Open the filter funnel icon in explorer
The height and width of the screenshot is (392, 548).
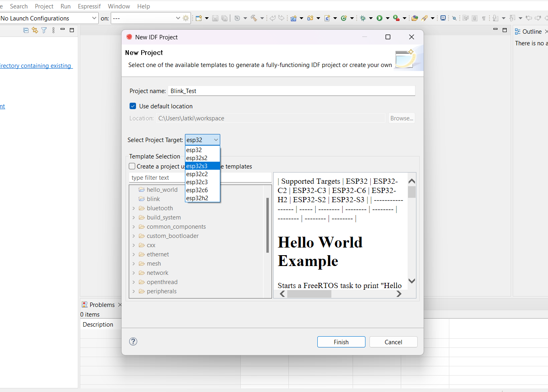click(44, 30)
